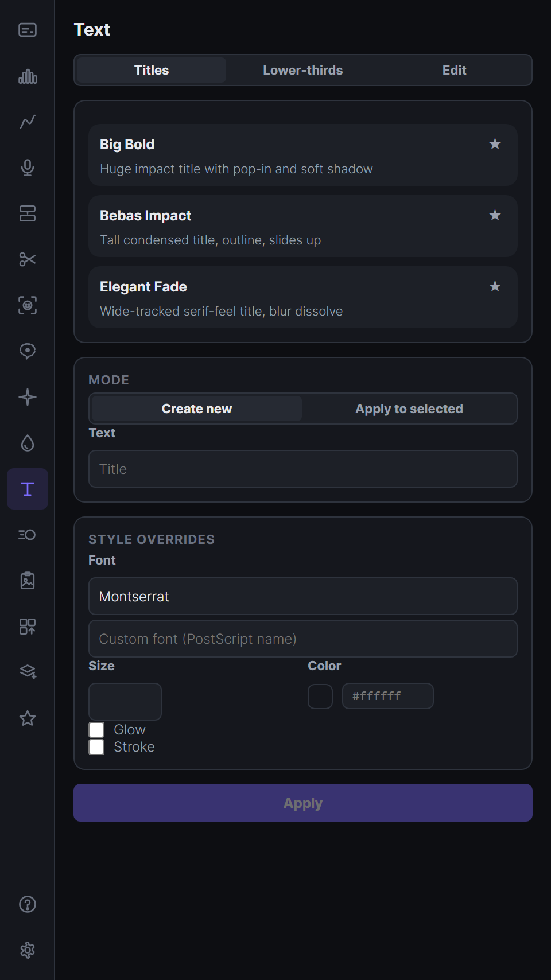
Task: Favorite the Elegant Fade preset star
Action: click(x=495, y=286)
